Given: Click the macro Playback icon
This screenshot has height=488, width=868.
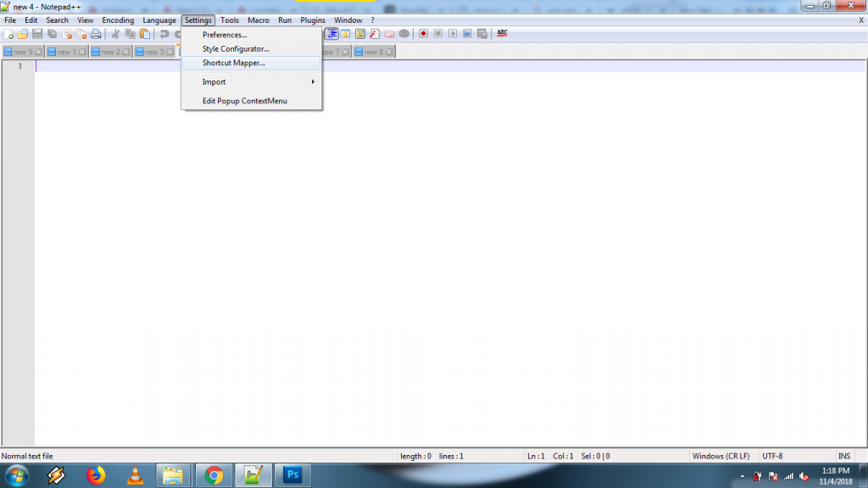Looking at the screenshot, I should (x=453, y=34).
